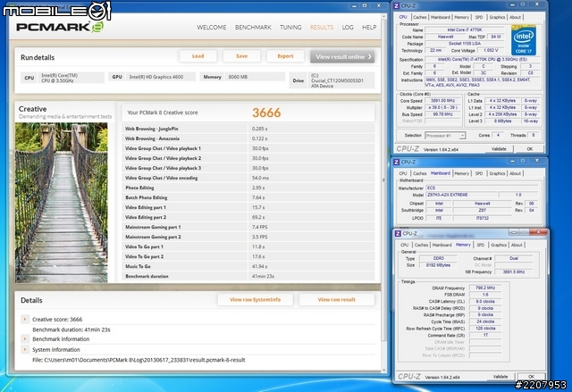This screenshot has width=572, height=392.
Task: Open the WELCOME tab in PCMark
Action: (211, 28)
